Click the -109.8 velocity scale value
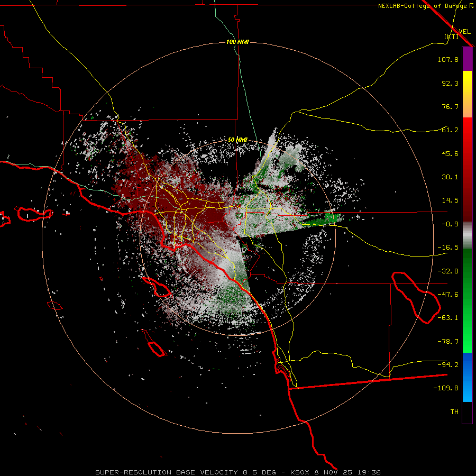Image resolution: width=476 pixels, height=476 pixels. [446, 388]
